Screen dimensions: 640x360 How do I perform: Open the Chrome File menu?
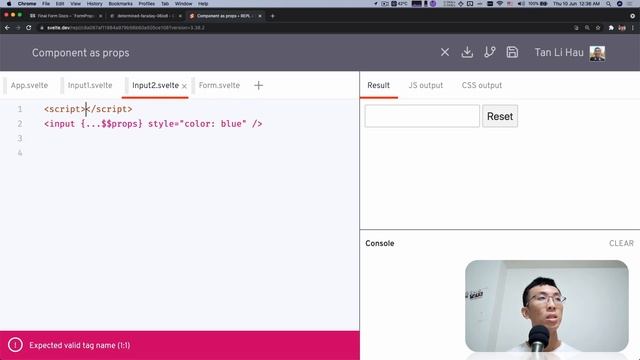(46, 4)
